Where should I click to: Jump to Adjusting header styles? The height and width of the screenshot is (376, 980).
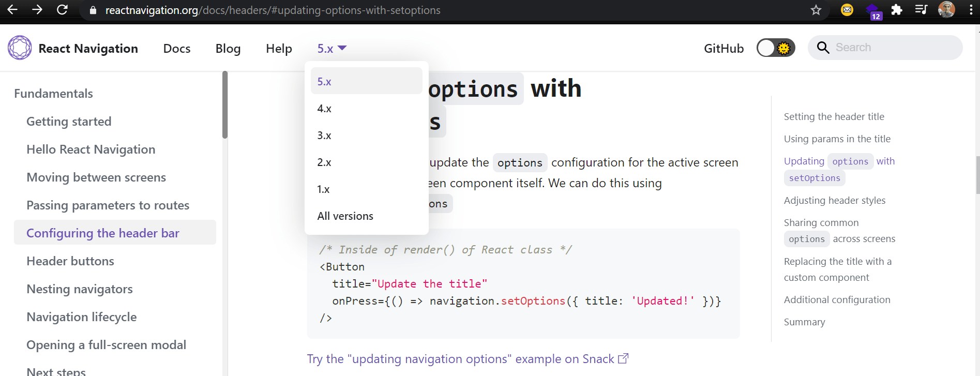(x=834, y=200)
